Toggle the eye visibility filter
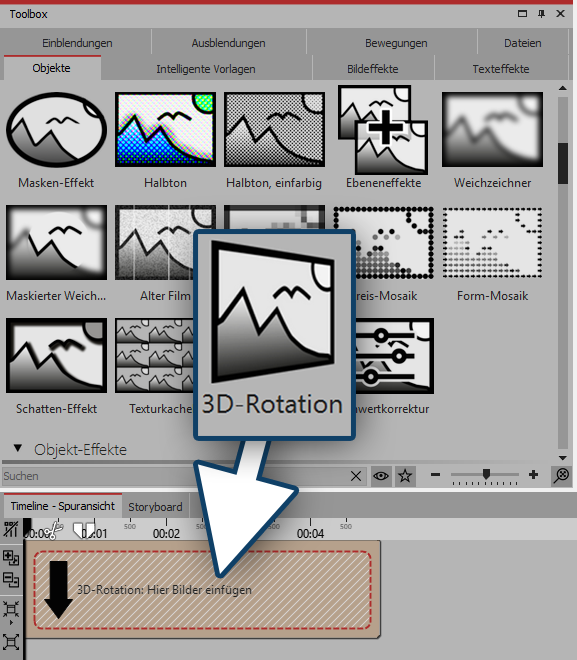The width and height of the screenshot is (577, 660). 381,476
